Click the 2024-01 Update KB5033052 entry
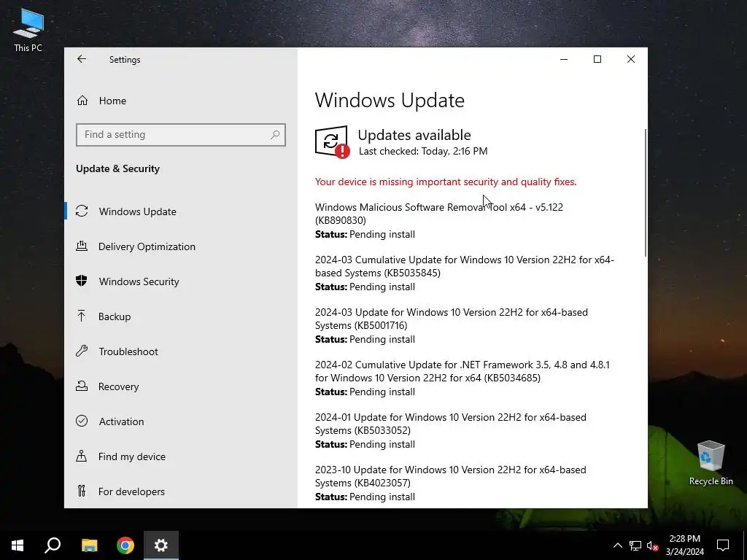The height and width of the screenshot is (560, 747). point(451,424)
